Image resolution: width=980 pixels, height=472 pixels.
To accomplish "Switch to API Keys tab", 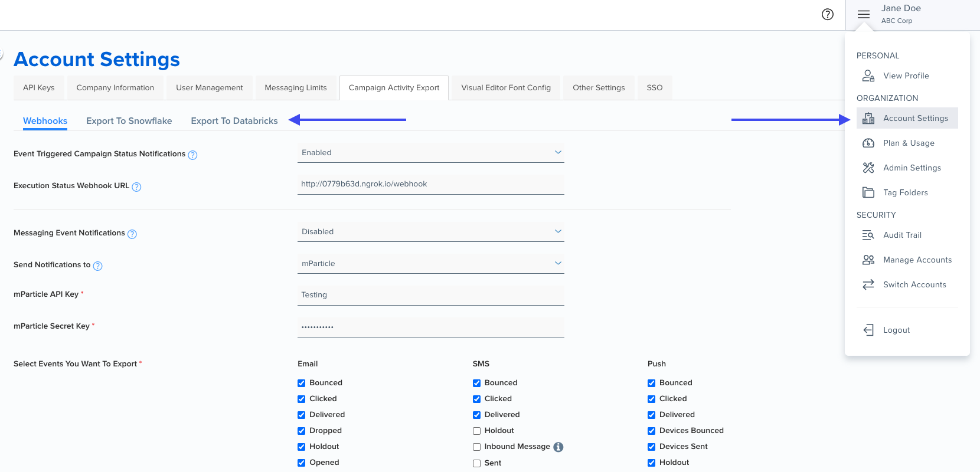I will pos(39,87).
